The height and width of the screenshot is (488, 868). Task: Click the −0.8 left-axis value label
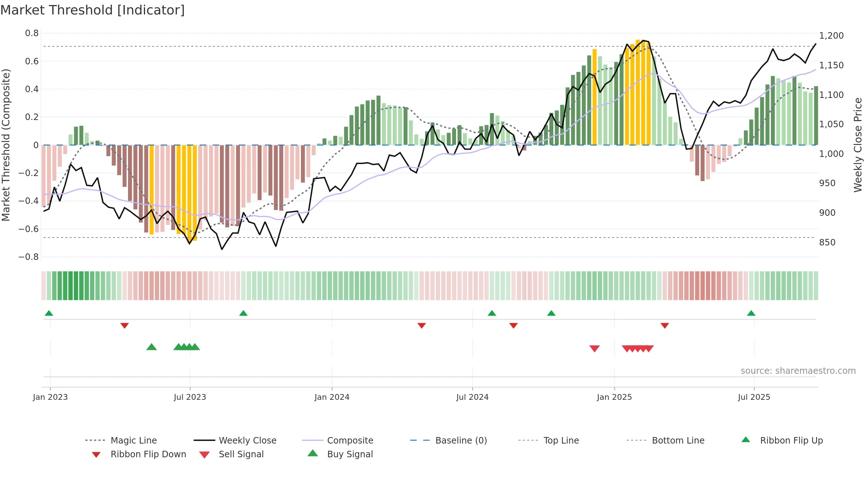(x=29, y=257)
